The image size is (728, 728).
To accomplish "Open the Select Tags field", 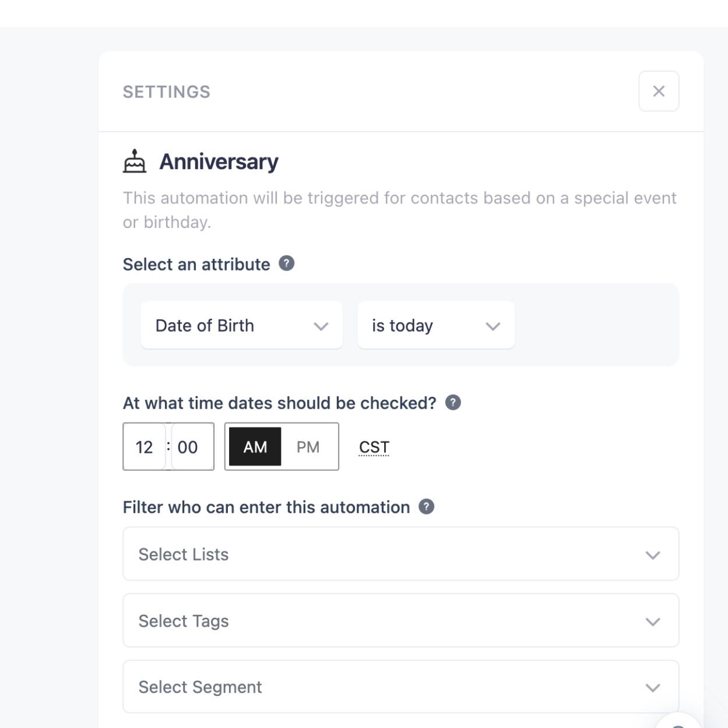I will (x=400, y=621).
